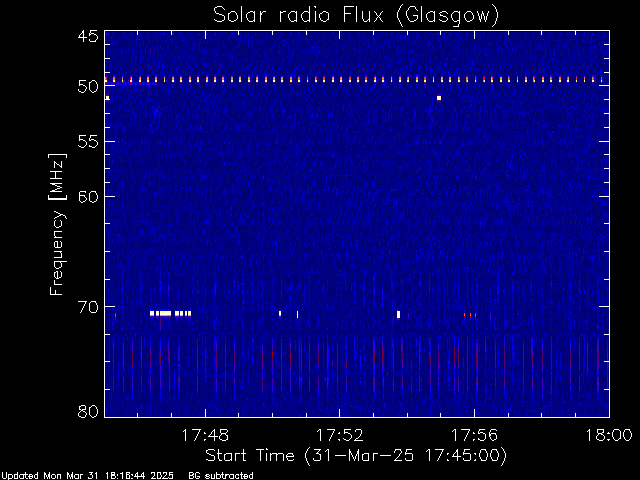Click the white burst near 17:55 at 51 MHz
This screenshot has height=480, width=640.
pos(439,98)
